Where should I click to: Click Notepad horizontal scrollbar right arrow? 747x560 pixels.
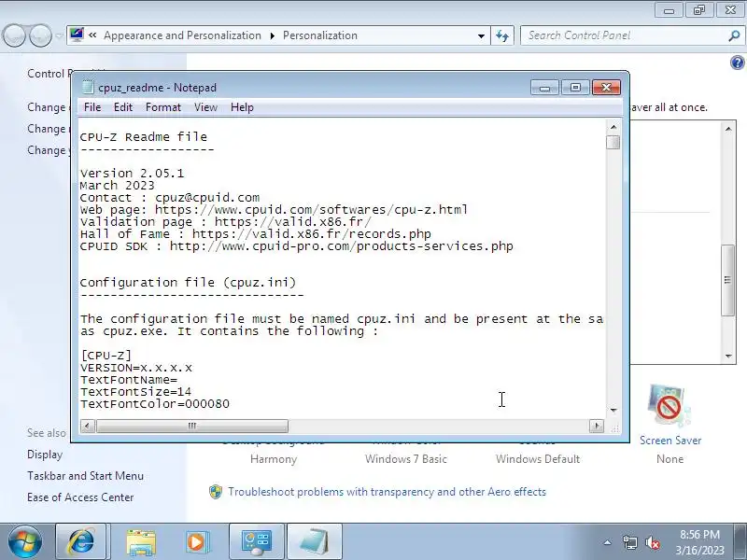pos(597,426)
